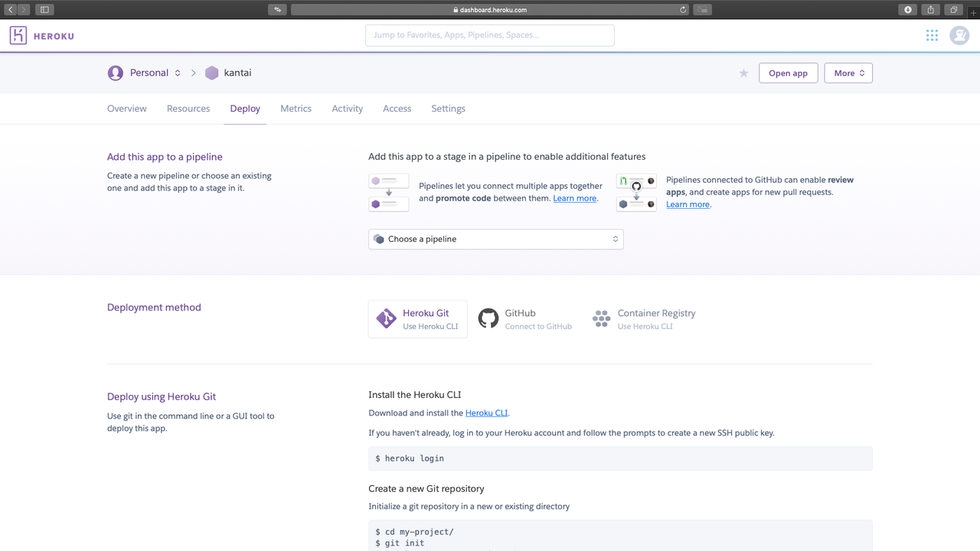Toggle the Safari sidebar button
Viewport: 980px width, 551px height.
click(x=44, y=10)
